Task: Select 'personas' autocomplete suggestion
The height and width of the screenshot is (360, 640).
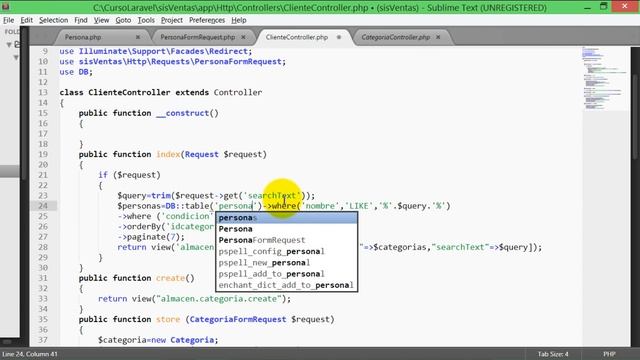Action: 287,218
